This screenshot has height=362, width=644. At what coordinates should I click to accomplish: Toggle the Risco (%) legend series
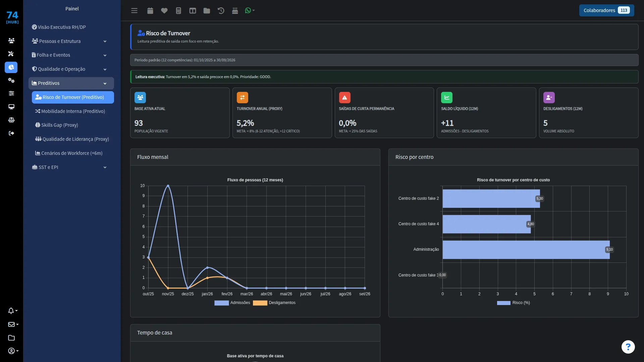(x=513, y=303)
